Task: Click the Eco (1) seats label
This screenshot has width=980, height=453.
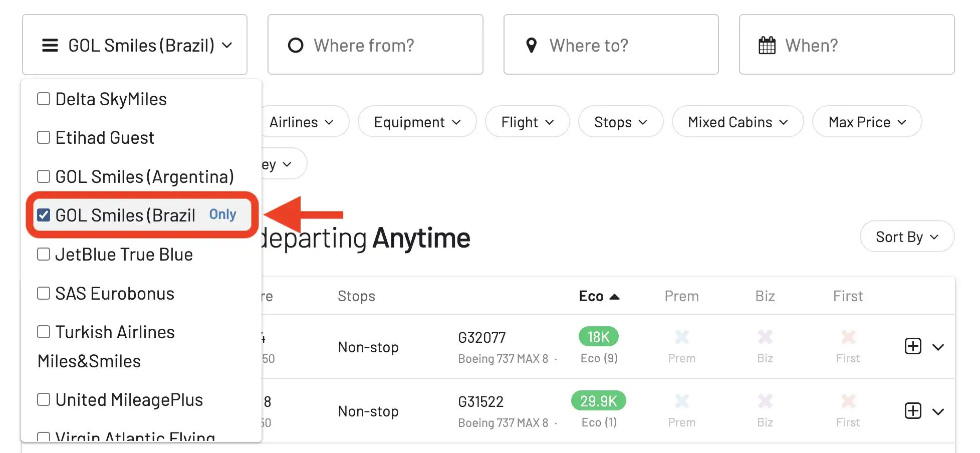Action: click(599, 422)
